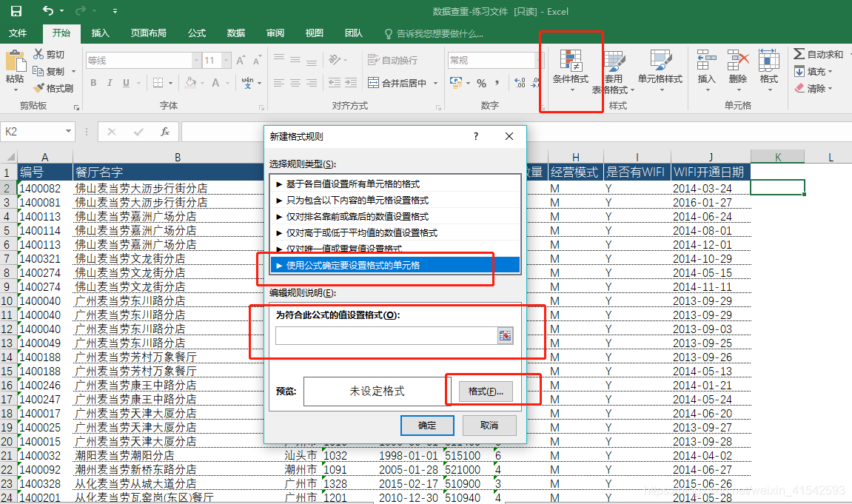
Task: Select rule type 仅对排名靠前或靠后的数值设置格式
Action: coord(395,216)
